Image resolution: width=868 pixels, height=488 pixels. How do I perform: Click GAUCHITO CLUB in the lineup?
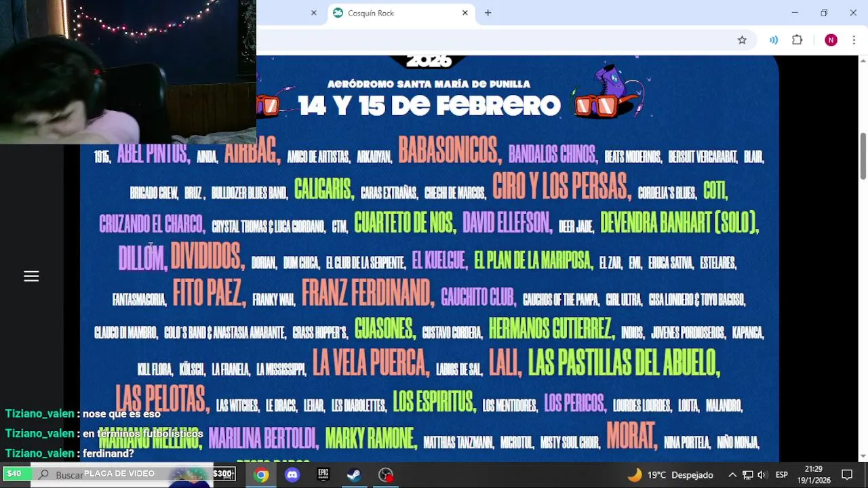478,297
